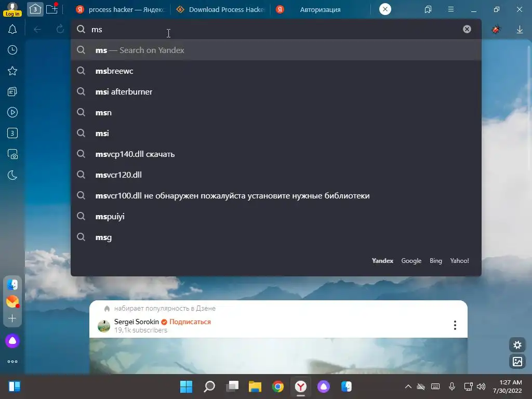Open the notifications bell in sidebar
This screenshot has width=532, height=399.
click(x=12, y=30)
